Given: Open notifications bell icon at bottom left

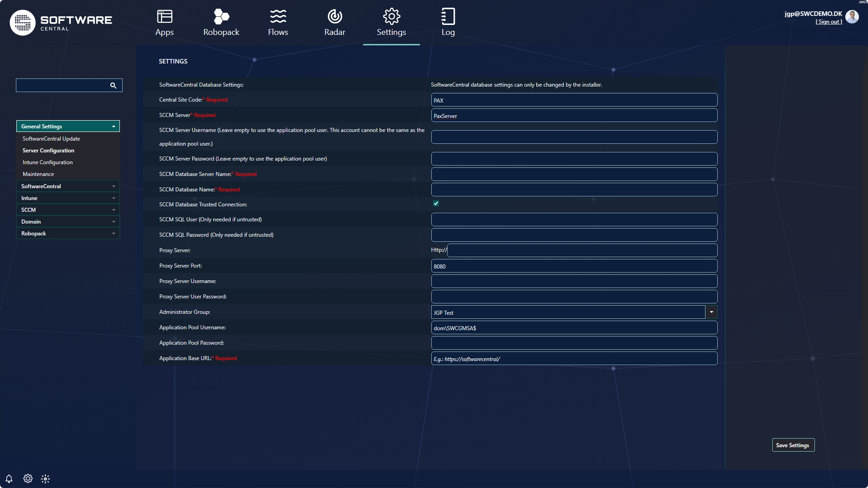Looking at the screenshot, I should point(9,478).
